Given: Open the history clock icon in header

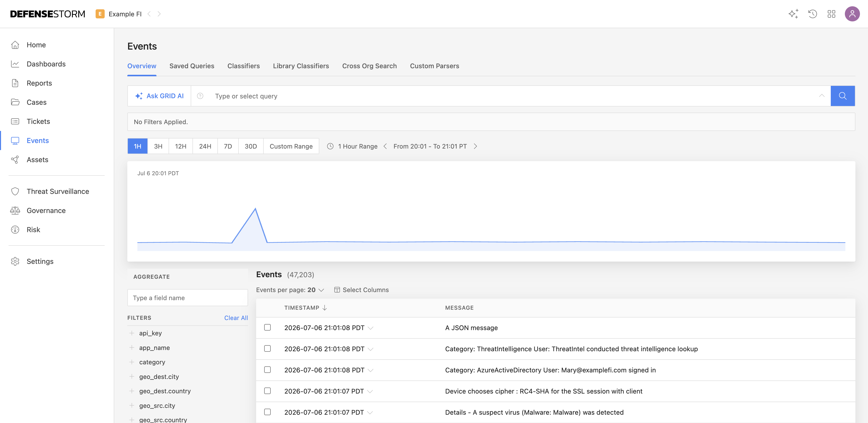Looking at the screenshot, I should coord(813,14).
